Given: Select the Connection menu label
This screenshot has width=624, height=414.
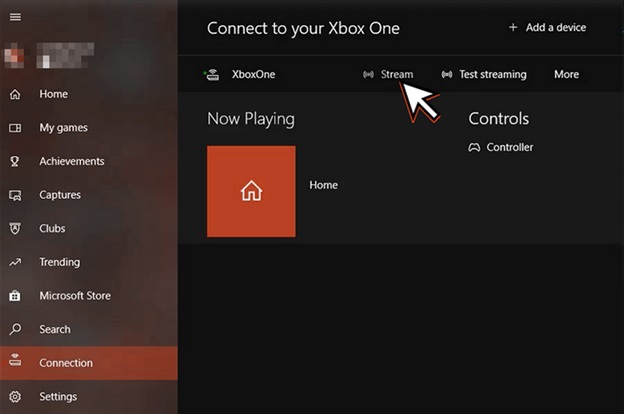Looking at the screenshot, I should [66, 363].
